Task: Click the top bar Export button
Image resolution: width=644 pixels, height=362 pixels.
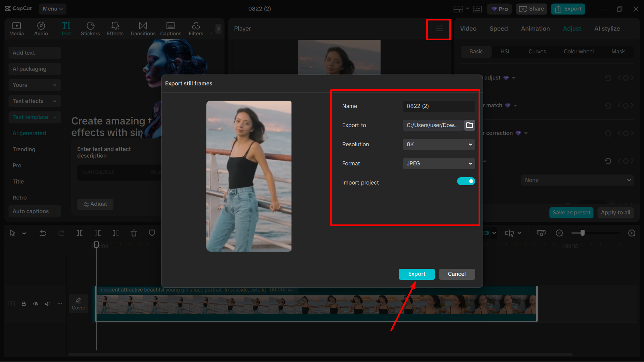Action: [568, 9]
